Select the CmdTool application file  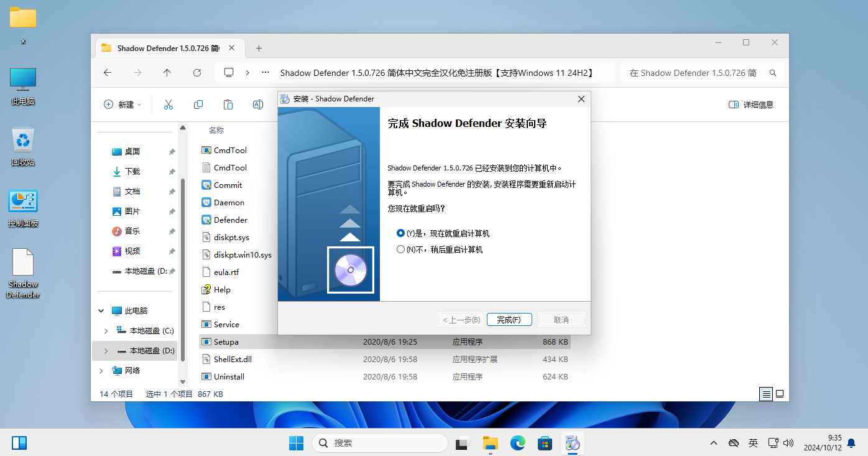(x=224, y=150)
